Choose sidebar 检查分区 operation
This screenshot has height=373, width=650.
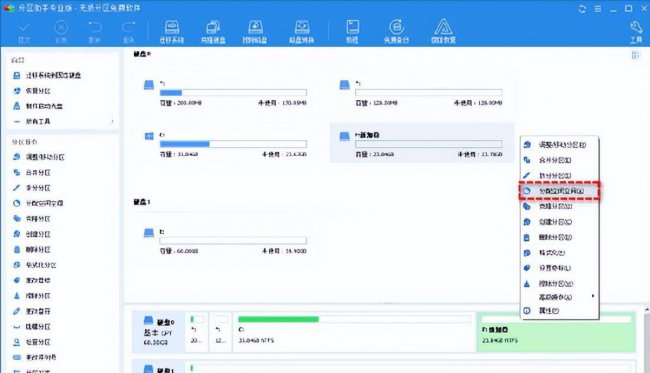point(32,342)
